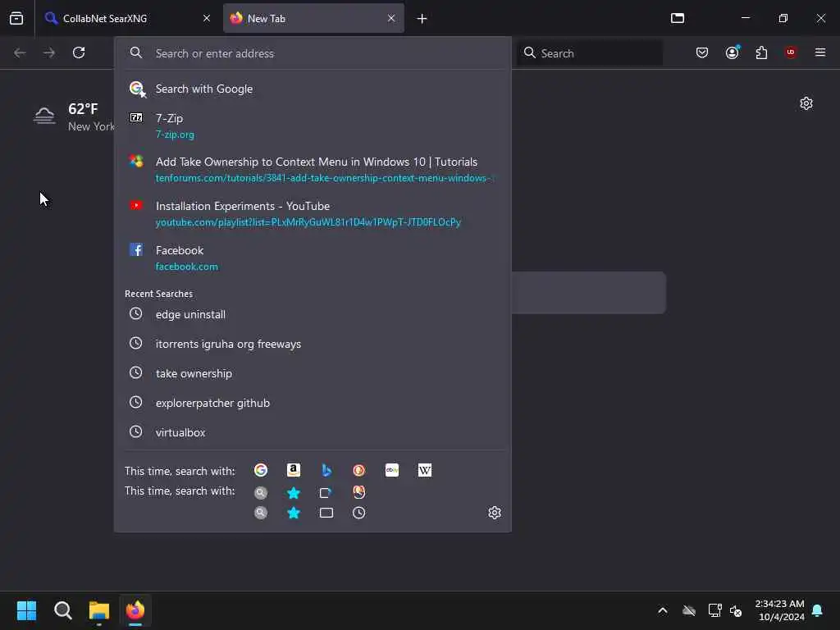Open File Explorer from taskbar

pyautogui.click(x=99, y=610)
